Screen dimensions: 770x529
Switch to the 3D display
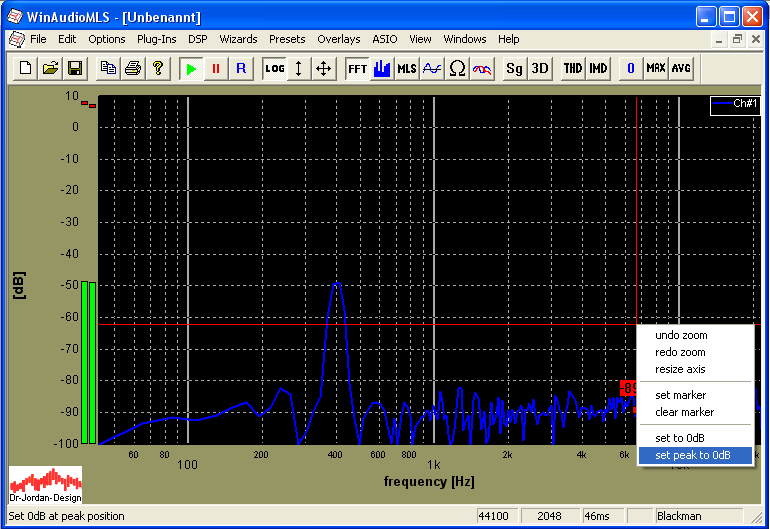[540, 68]
